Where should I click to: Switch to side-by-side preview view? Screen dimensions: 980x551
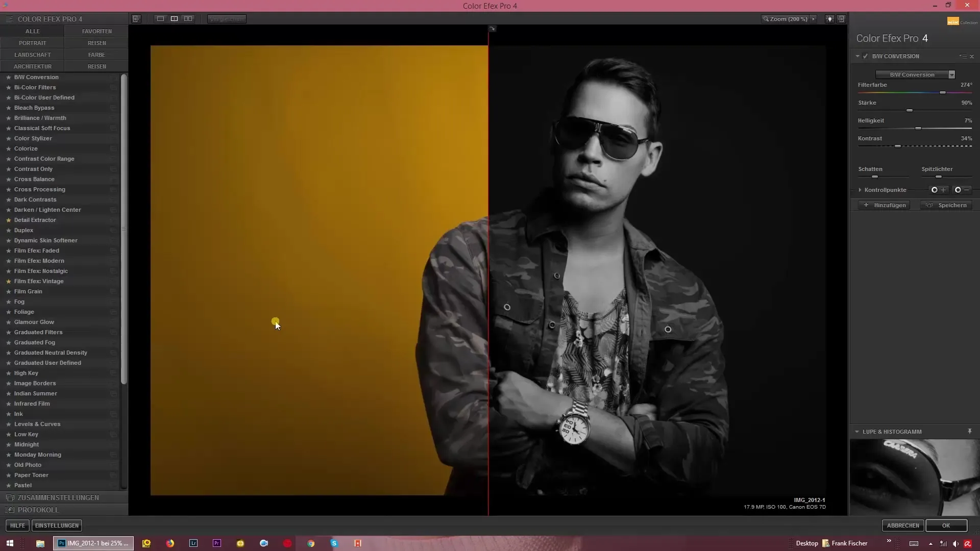188,19
